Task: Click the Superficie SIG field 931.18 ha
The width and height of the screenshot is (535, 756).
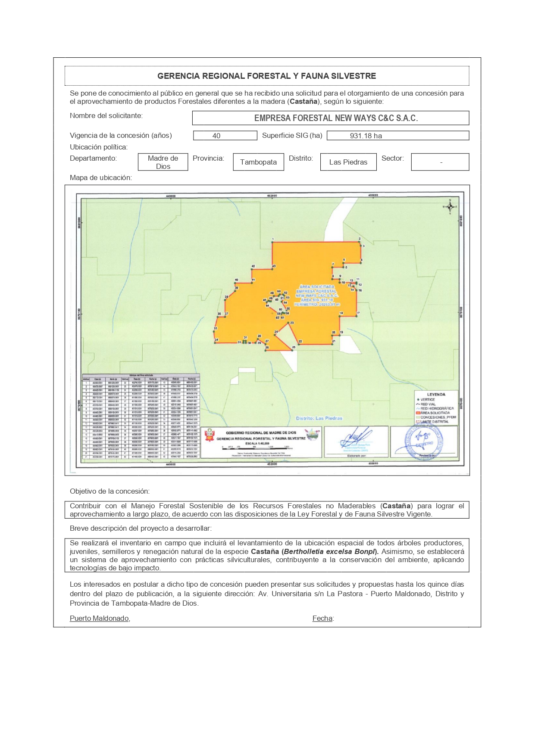Action: (x=397, y=136)
